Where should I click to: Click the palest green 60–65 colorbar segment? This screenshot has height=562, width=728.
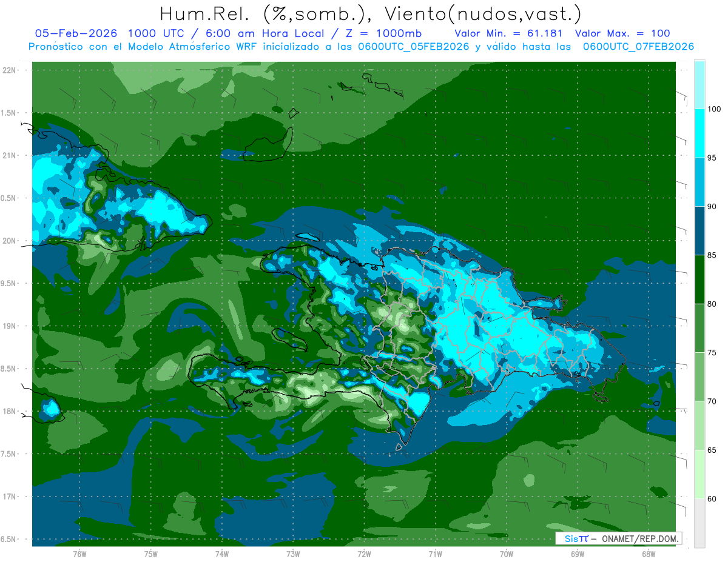pyautogui.click(x=699, y=474)
